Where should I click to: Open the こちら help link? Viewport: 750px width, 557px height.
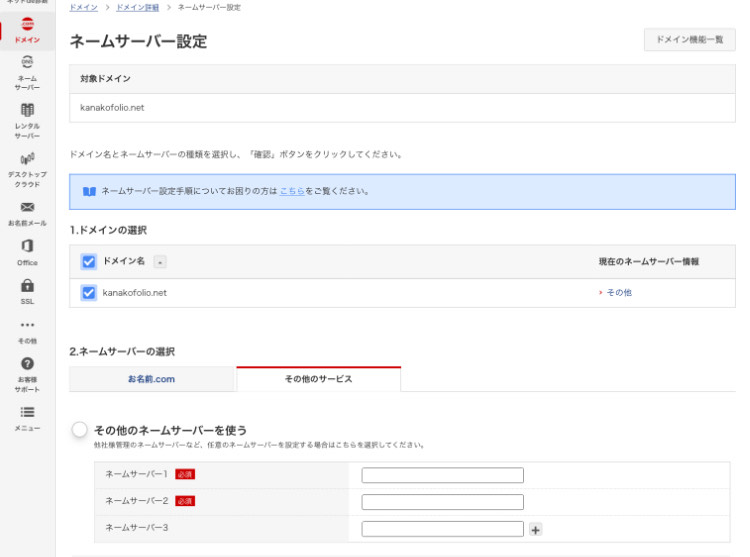(292, 191)
